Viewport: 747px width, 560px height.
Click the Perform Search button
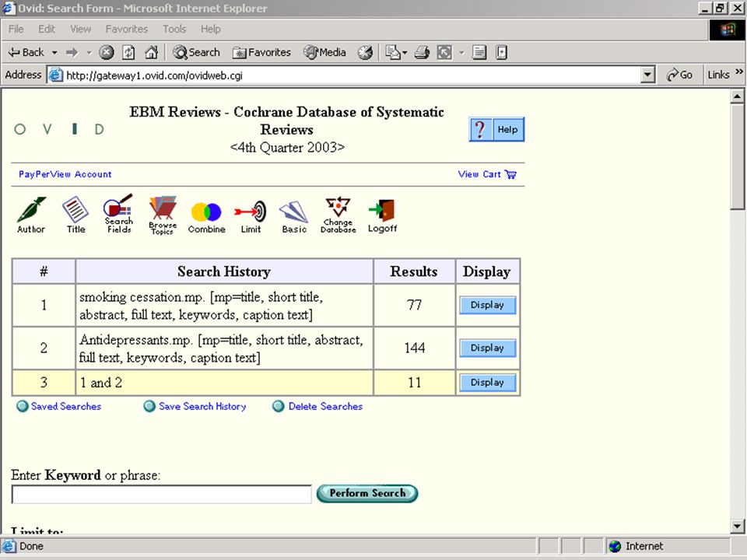tap(367, 493)
